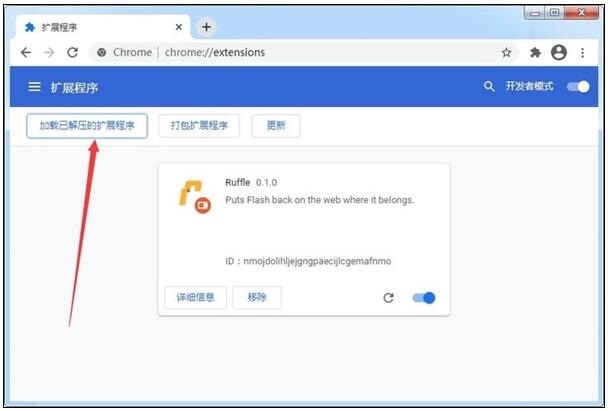This screenshot has height=411, width=608.
Task: Click the Ruffle description text
Action: [320, 200]
